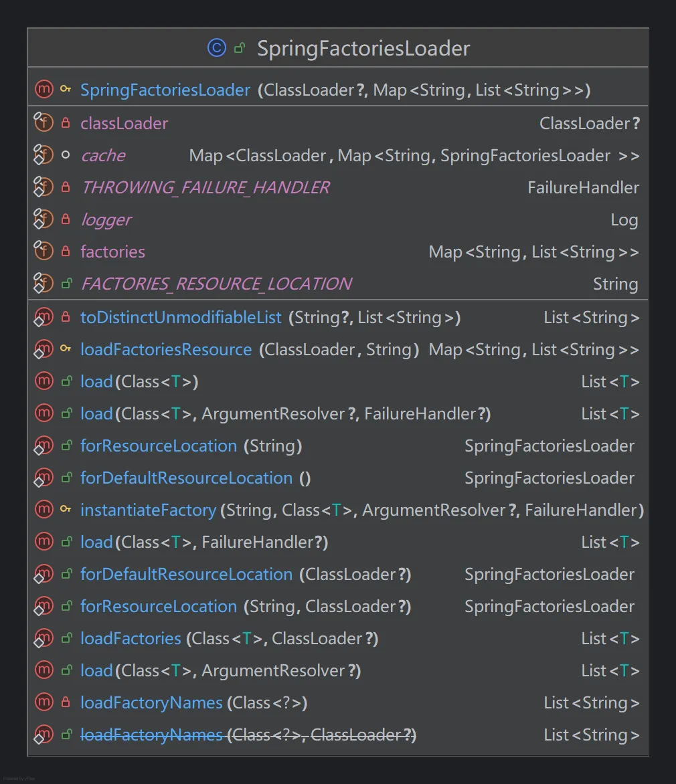
Task: Select the THROWING_FAILURE_HANDLER field name
Action: (x=205, y=187)
